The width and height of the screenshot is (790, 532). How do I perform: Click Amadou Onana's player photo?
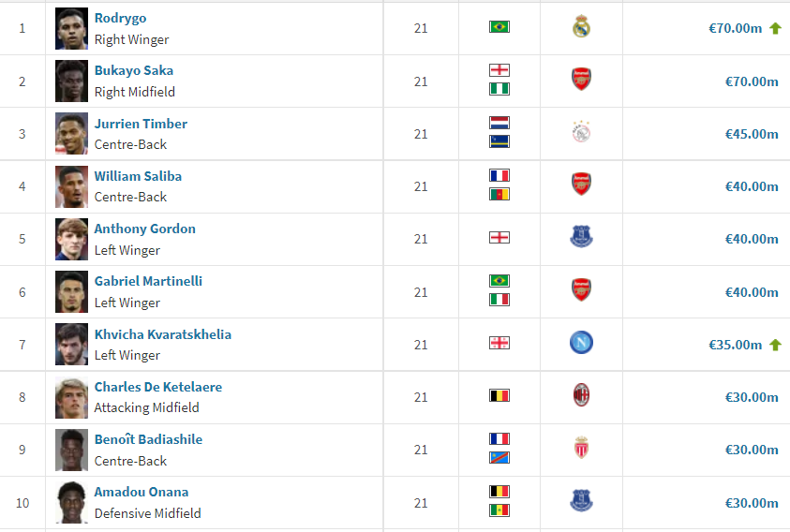point(71,502)
